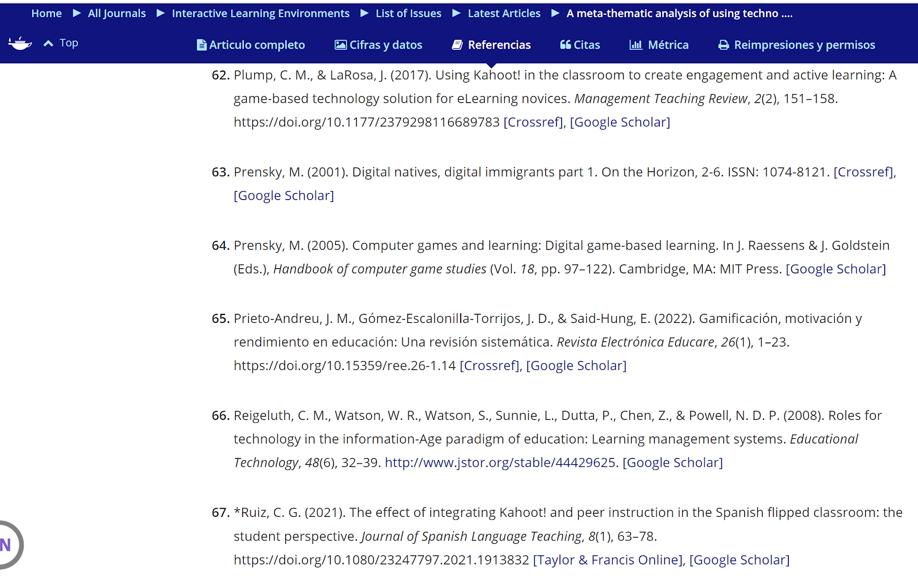Screen dimensions: 918x588
Task: Click the article title breadcrumb 'A meta-thematic analysis'
Action: pyautogui.click(x=679, y=13)
